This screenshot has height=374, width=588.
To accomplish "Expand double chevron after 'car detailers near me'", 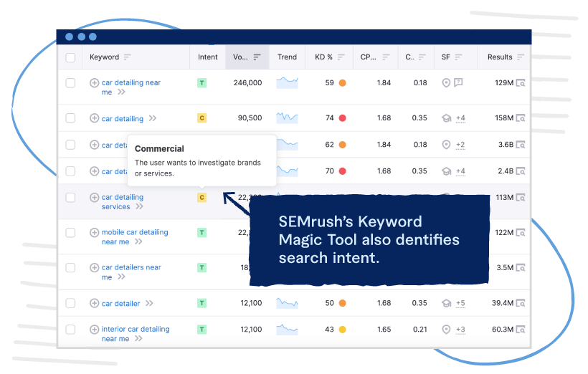I will (121, 277).
